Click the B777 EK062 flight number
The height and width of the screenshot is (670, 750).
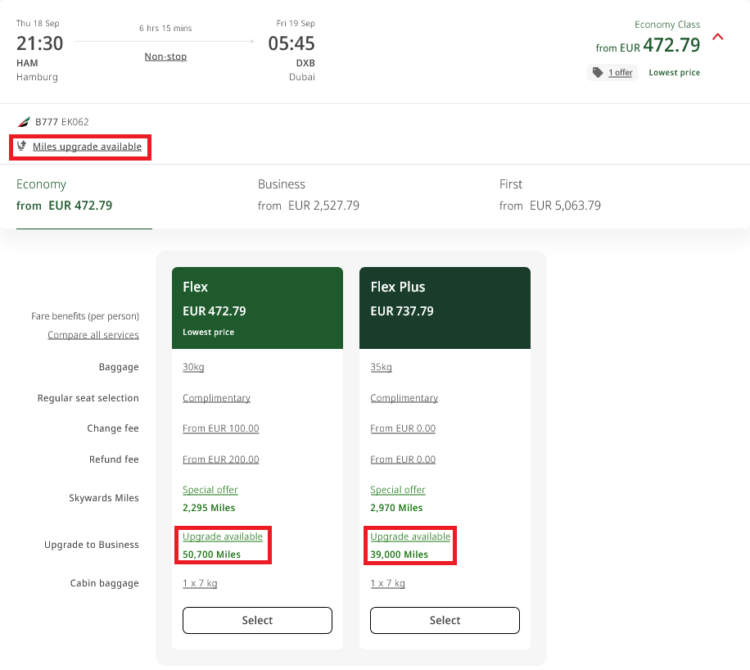[x=62, y=122]
